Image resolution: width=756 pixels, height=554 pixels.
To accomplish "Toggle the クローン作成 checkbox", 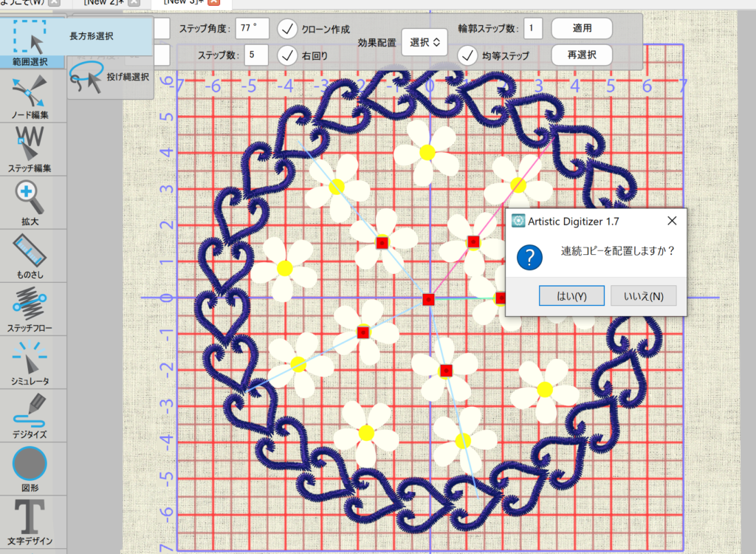I will (288, 30).
